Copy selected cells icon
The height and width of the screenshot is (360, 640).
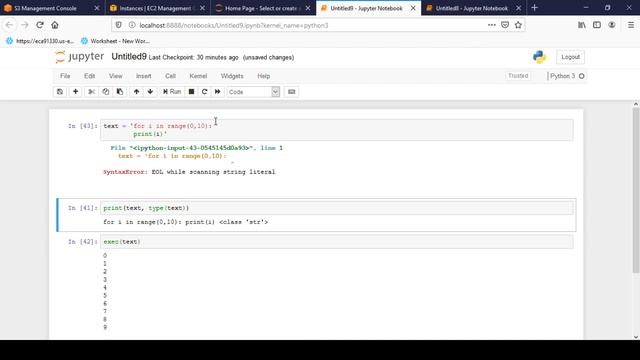coord(106,92)
